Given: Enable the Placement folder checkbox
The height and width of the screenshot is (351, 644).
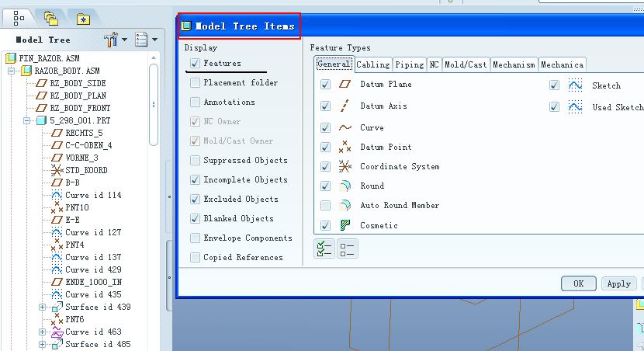Looking at the screenshot, I should click(x=195, y=82).
